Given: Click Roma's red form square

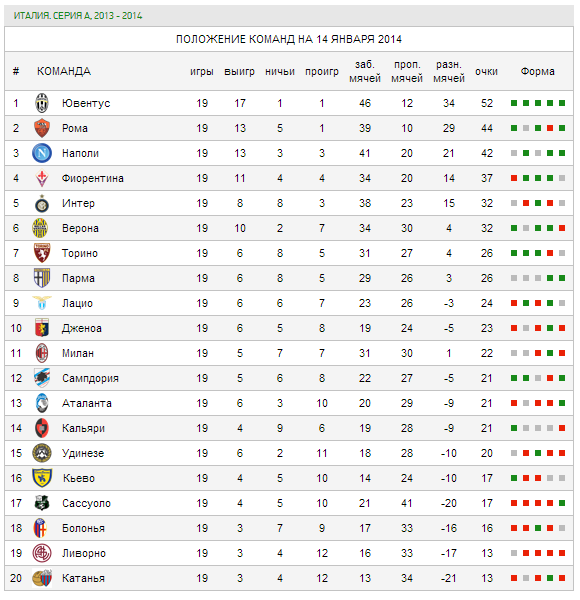Looking at the screenshot, I should click(x=550, y=128).
